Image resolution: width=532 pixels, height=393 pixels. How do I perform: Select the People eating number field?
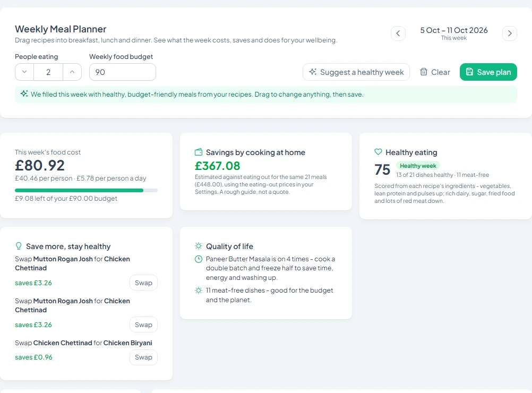[48, 72]
